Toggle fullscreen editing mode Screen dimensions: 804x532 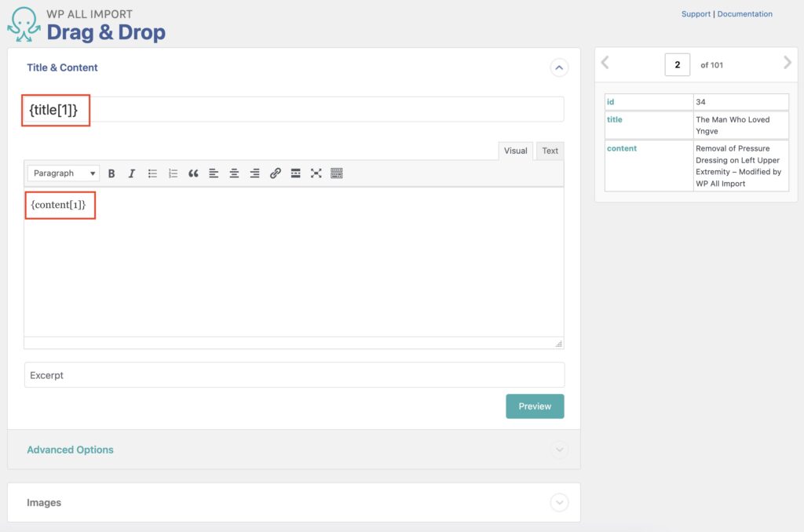[316, 173]
